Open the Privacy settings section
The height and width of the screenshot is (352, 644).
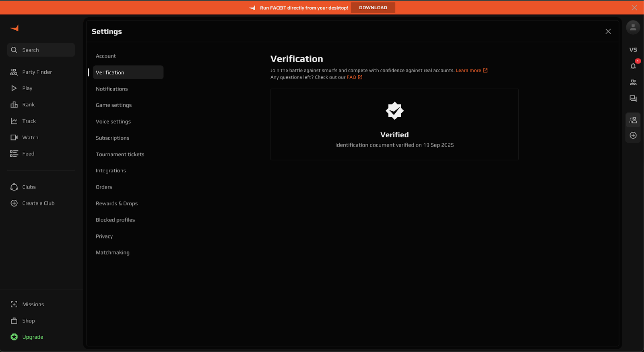[104, 236]
